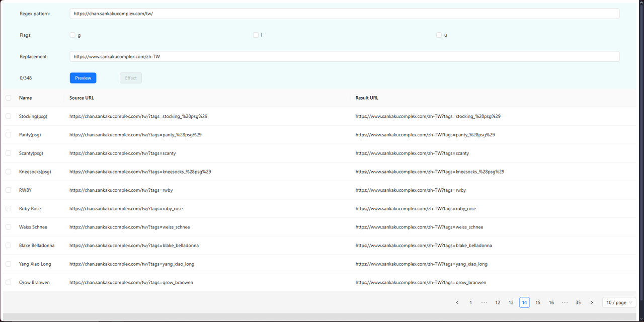Go to previous page arrow
The height and width of the screenshot is (322, 644).
pyautogui.click(x=457, y=302)
